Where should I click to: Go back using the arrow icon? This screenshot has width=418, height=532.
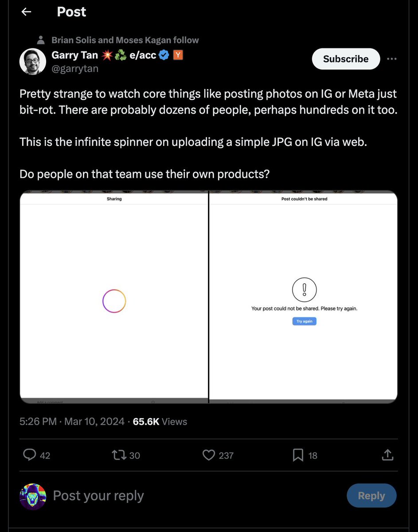[x=27, y=12]
